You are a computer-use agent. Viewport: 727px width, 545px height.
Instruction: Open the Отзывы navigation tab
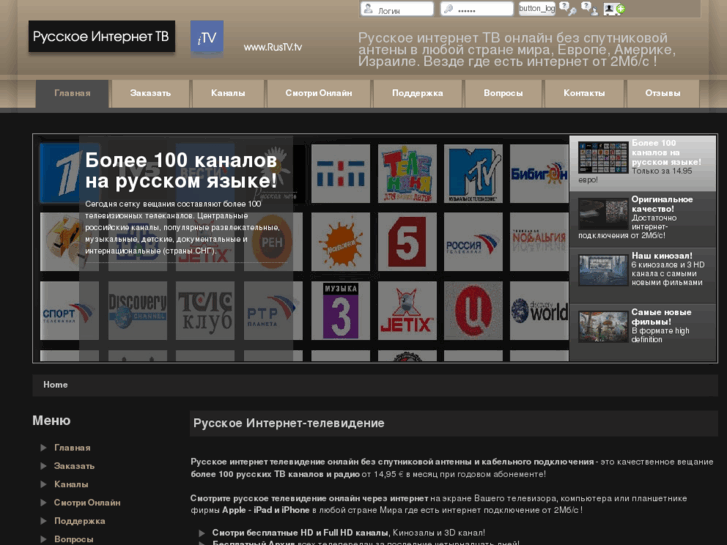tap(663, 93)
